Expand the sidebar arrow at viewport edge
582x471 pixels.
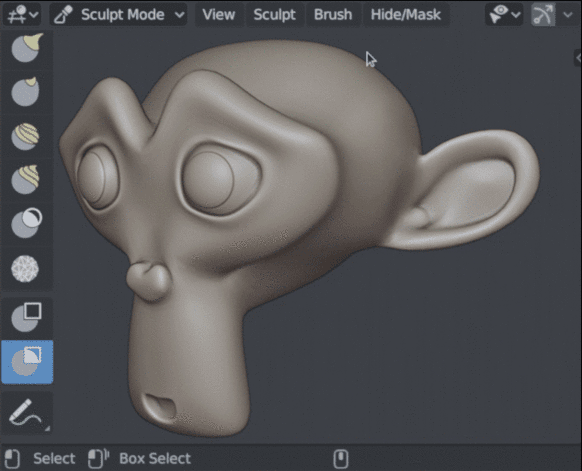578,58
